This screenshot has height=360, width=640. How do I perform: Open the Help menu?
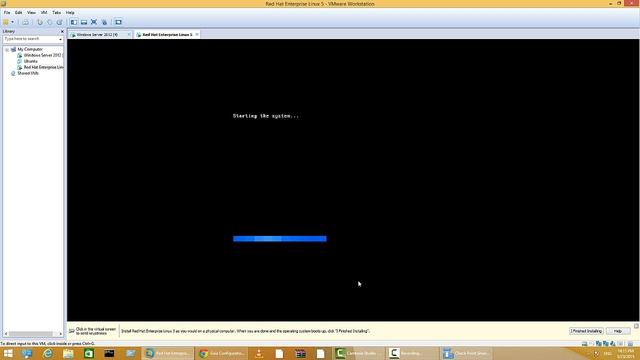tap(70, 13)
